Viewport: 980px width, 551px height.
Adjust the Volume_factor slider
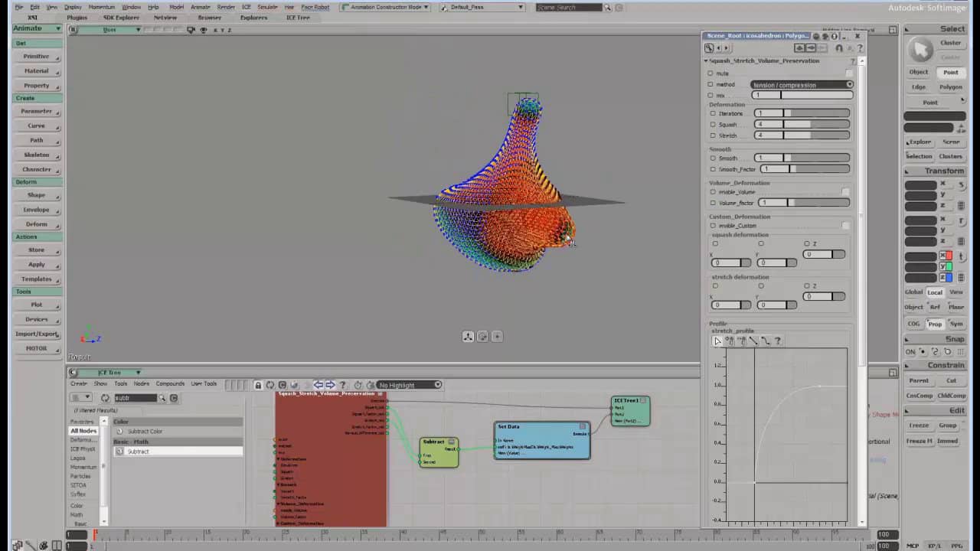pos(804,203)
